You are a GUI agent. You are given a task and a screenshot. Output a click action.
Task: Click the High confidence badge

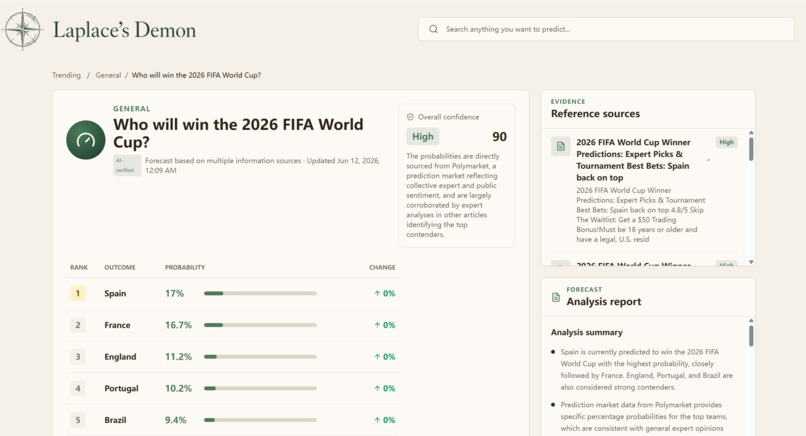(423, 137)
